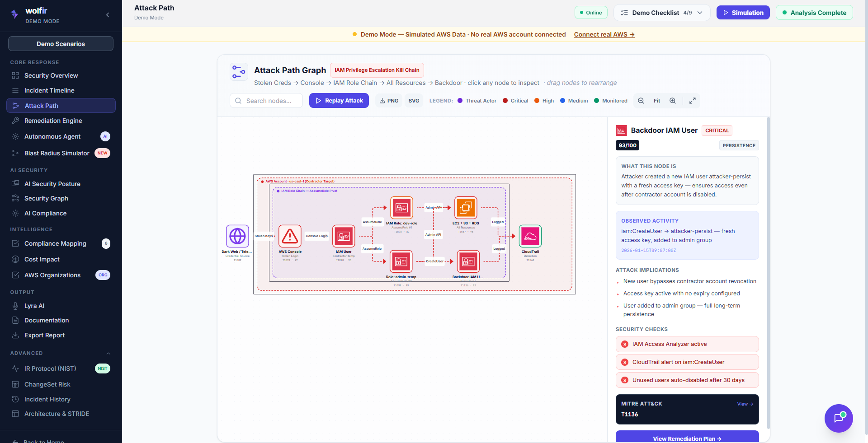Click the PERSISTENCE tactic tag

[739, 145]
